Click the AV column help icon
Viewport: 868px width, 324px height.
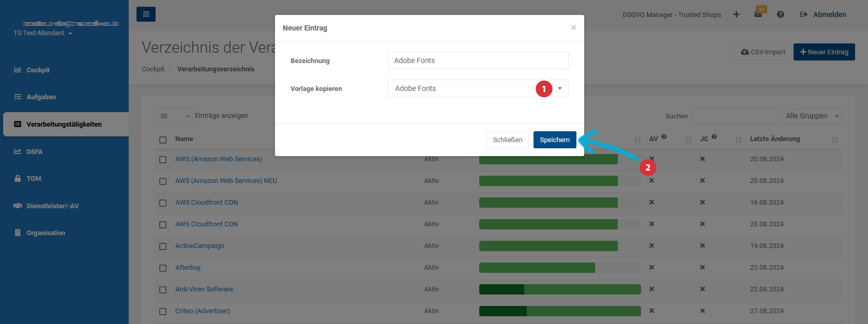[x=664, y=137]
